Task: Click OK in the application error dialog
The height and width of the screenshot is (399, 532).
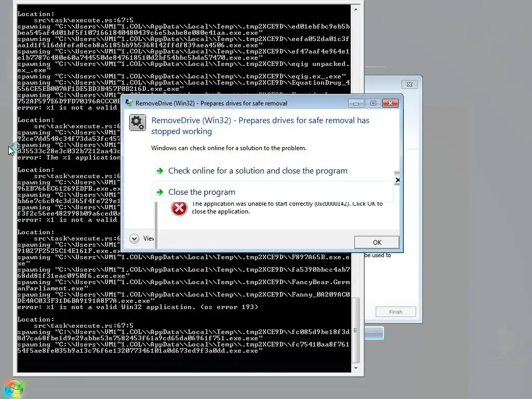Action: click(x=377, y=242)
